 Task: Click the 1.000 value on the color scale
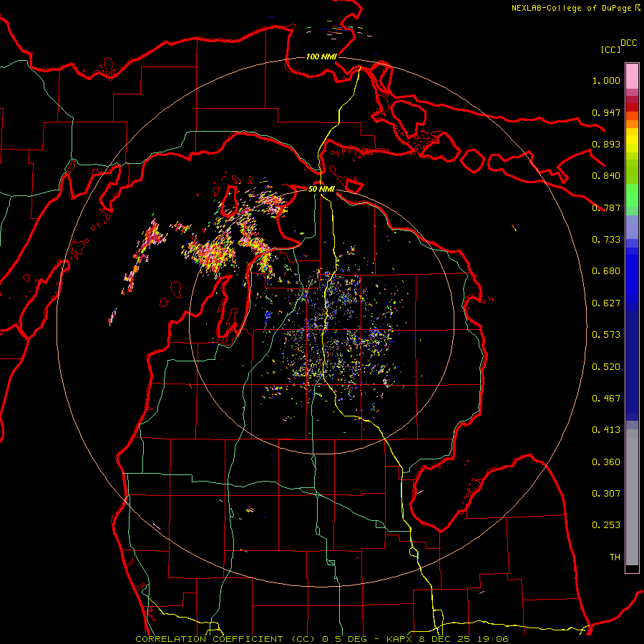(606, 80)
